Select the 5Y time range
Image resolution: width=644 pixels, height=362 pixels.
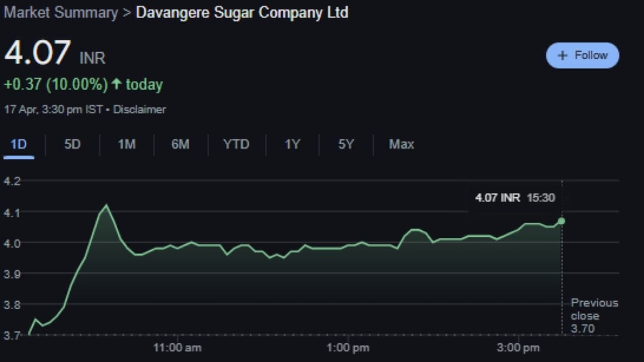[x=346, y=144]
